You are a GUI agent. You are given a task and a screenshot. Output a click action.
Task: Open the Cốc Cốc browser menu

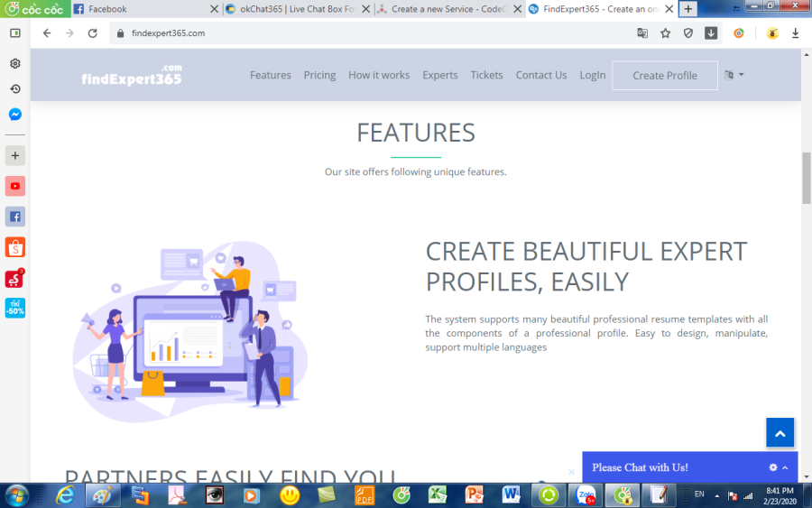coord(35,9)
